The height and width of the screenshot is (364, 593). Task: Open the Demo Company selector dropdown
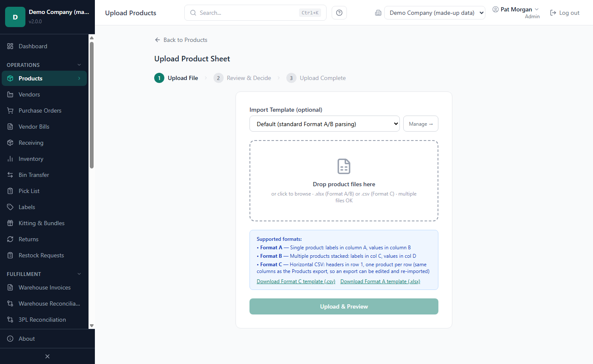click(x=435, y=13)
